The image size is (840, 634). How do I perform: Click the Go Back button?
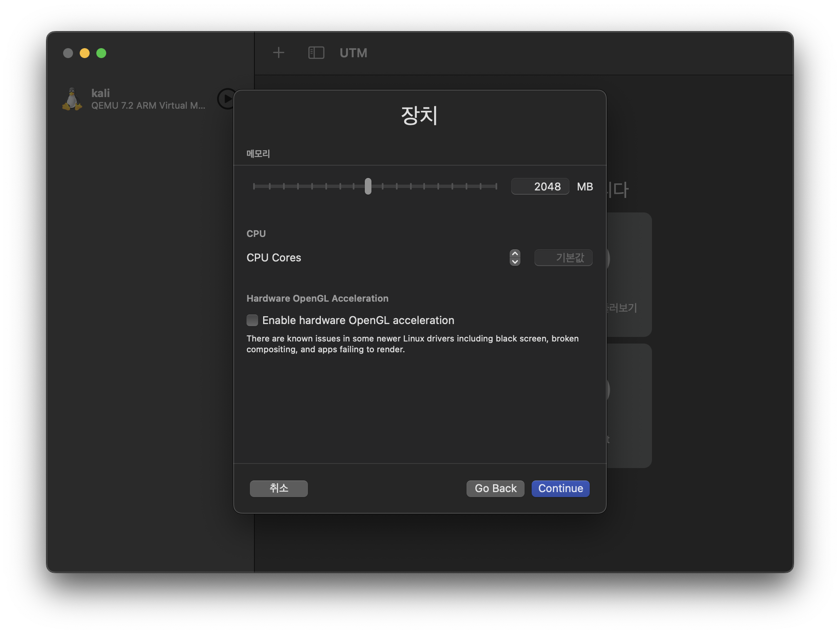495,488
